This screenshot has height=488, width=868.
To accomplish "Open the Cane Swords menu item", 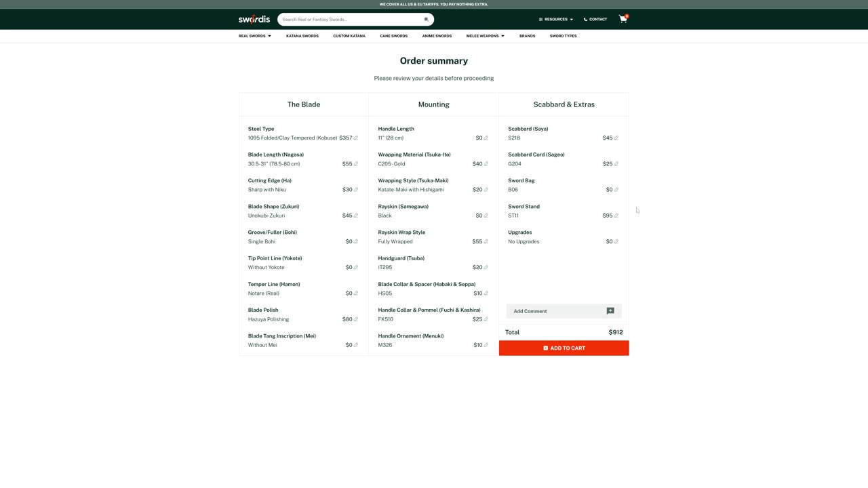I will pos(394,36).
